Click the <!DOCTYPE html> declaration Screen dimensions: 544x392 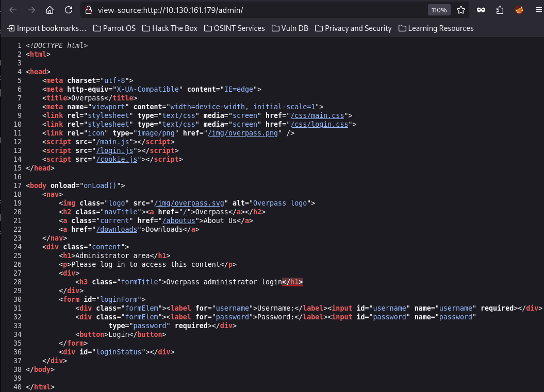tap(57, 45)
